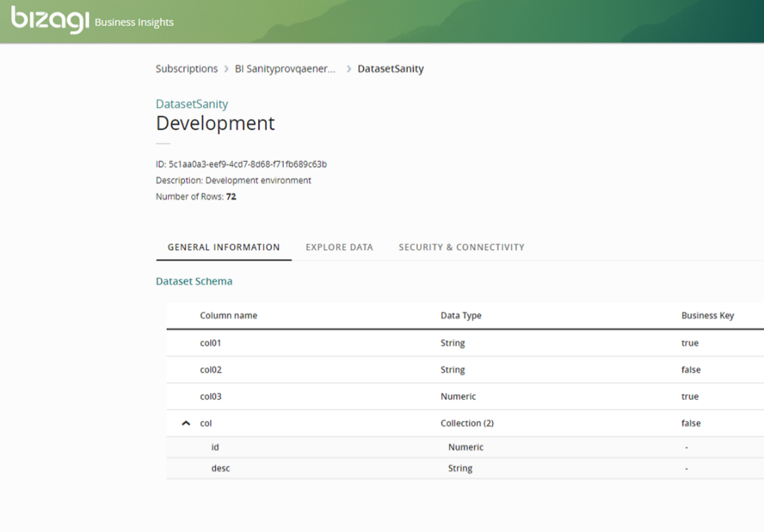Click col01's true business key value
This screenshot has height=532, width=764.
690,342
